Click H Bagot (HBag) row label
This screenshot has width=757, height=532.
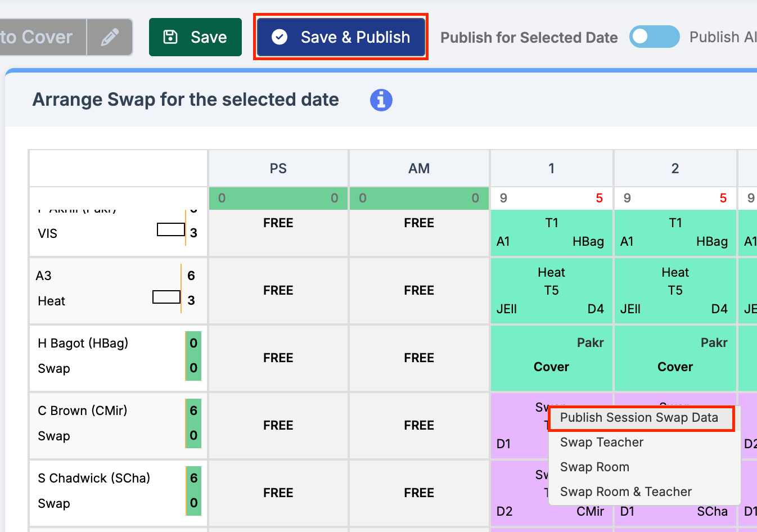coord(83,343)
